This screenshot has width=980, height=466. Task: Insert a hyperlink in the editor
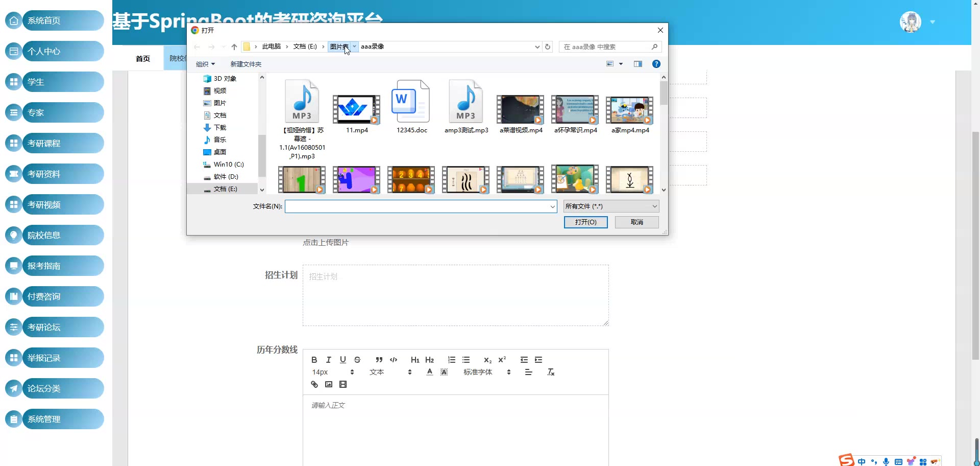(314, 384)
